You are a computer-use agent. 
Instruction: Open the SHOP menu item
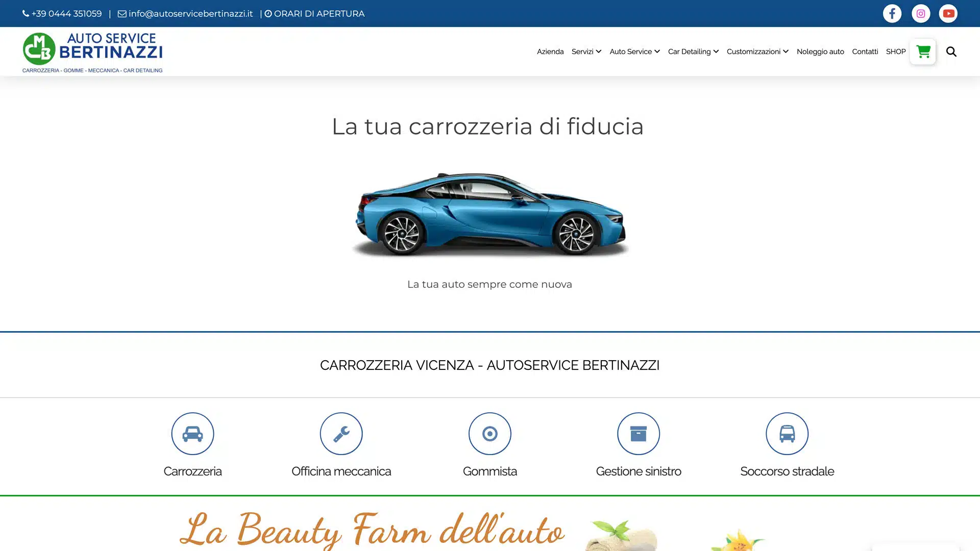click(x=896, y=52)
